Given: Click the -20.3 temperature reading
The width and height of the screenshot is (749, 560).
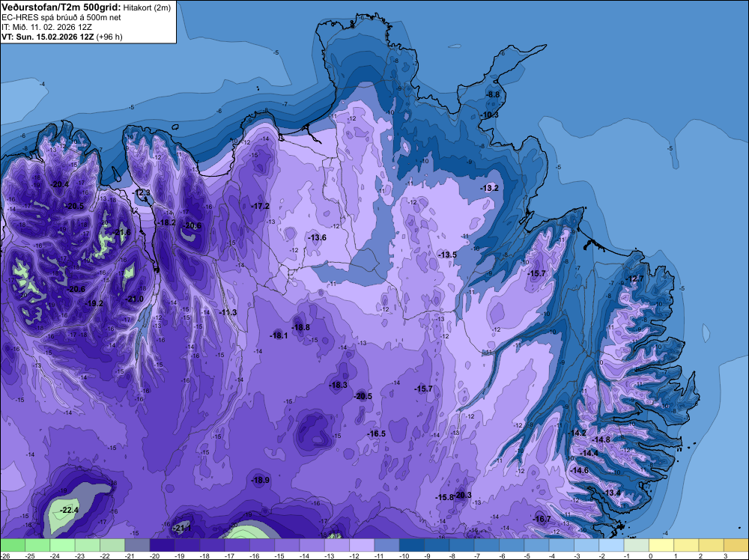Looking at the screenshot, I should pyautogui.click(x=463, y=495).
